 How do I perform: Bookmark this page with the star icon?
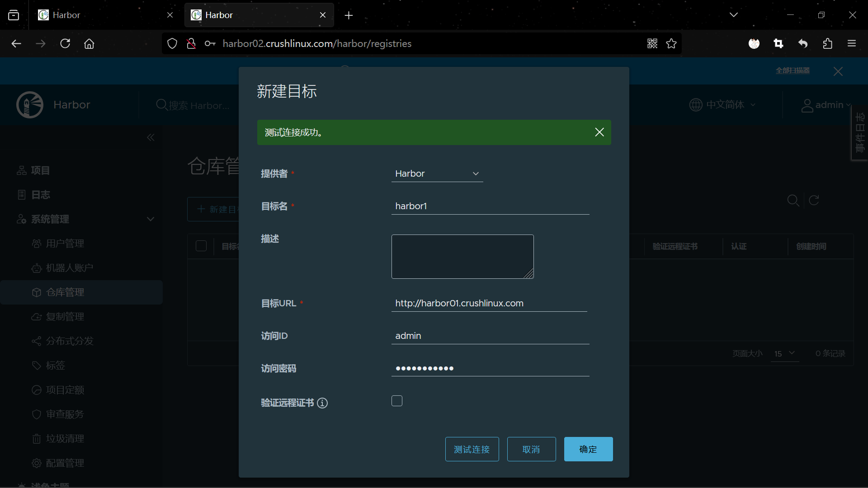671,43
